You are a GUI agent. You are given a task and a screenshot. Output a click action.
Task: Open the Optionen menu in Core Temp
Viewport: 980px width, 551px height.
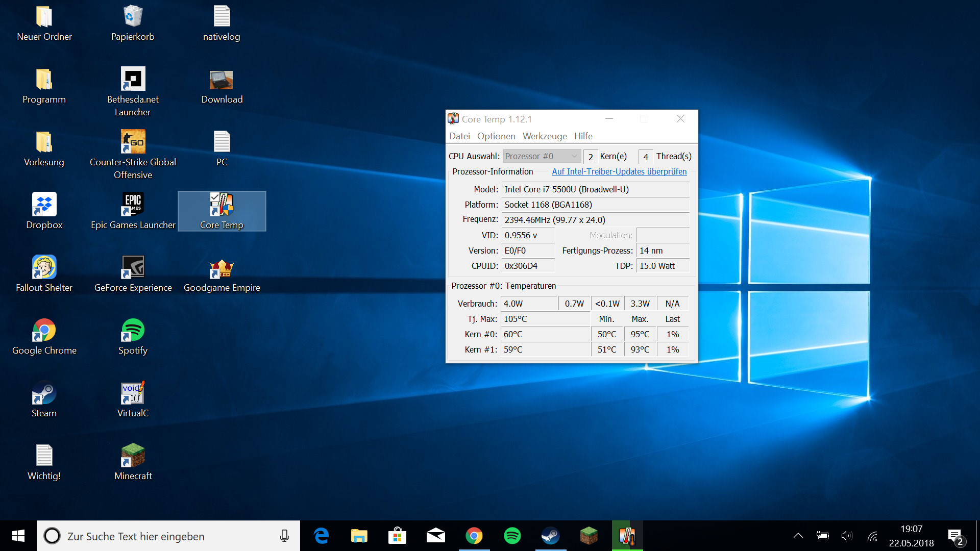[496, 136]
